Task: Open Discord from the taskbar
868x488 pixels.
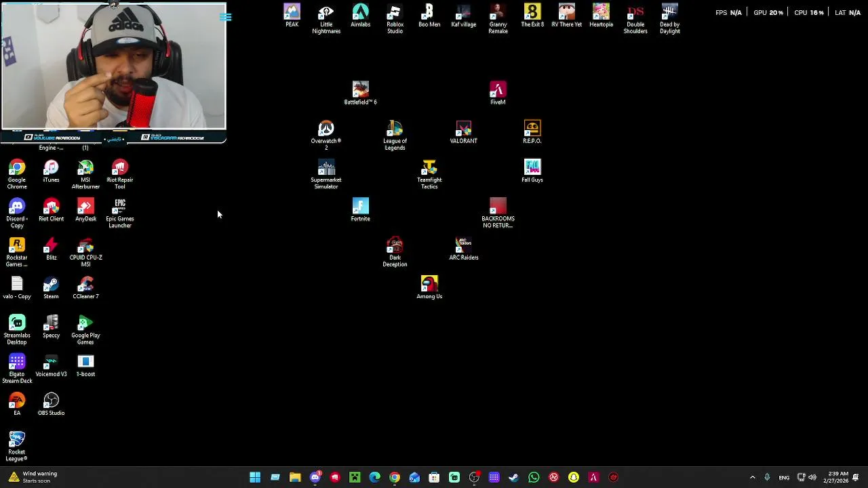Action: tap(315, 477)
